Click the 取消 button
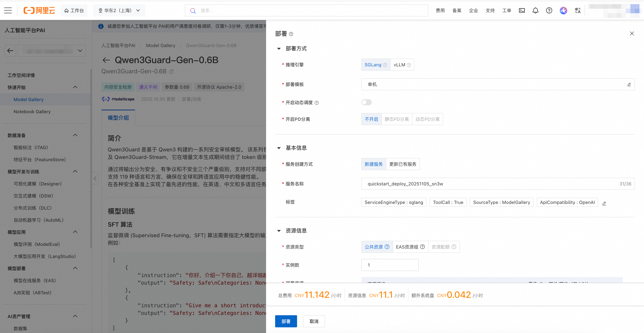Viewport: 644px width, 333px height. pyautogui.click(x=314, y=321)
